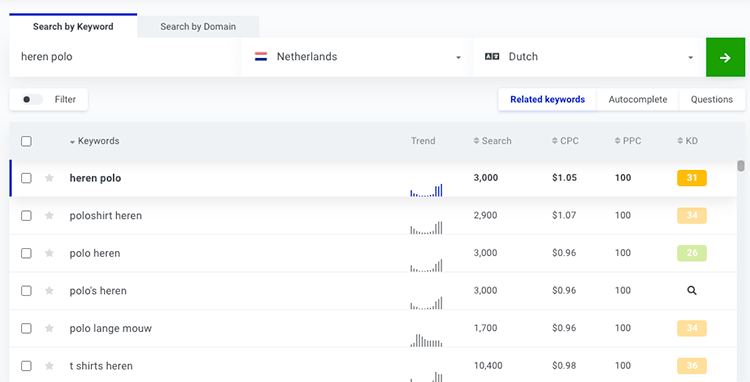Viewport: 750px width, 382px height.
Task: Click the 10,400 search volume value
Action: pos(488,366)
